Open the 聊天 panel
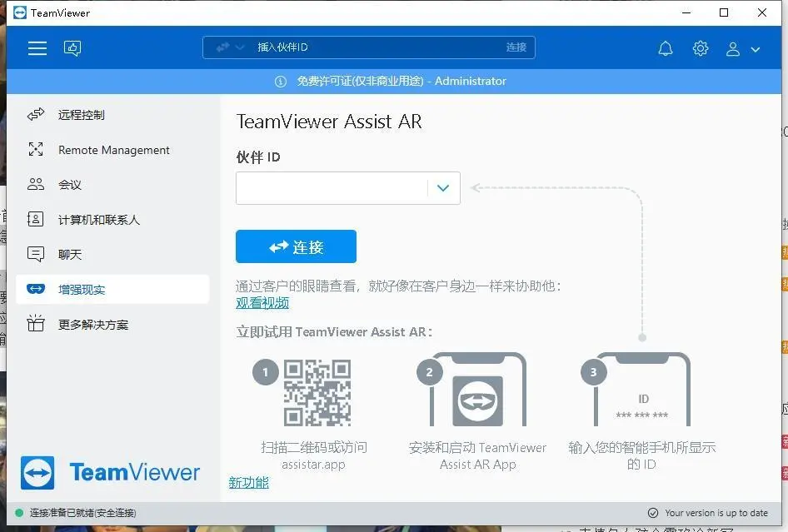Image resolution: width=788 pixels, height=532 pixels. pyautogui.click(x=70, y=254)
